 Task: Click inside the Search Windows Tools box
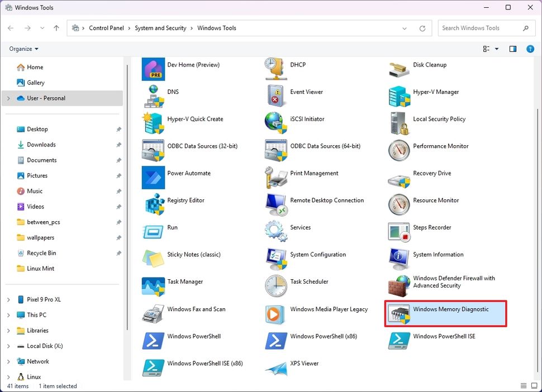[x=481, y=28]
